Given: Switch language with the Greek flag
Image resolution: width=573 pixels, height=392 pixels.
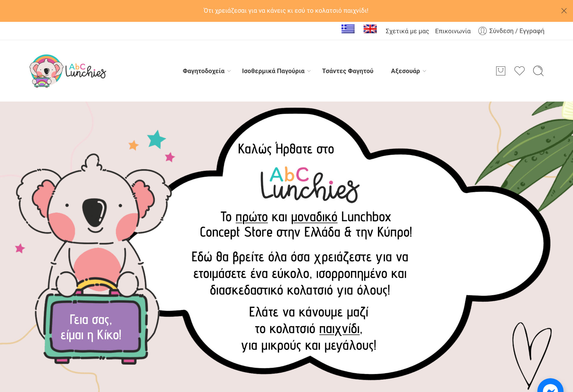Looking at the screenshot, I should 348,29.
